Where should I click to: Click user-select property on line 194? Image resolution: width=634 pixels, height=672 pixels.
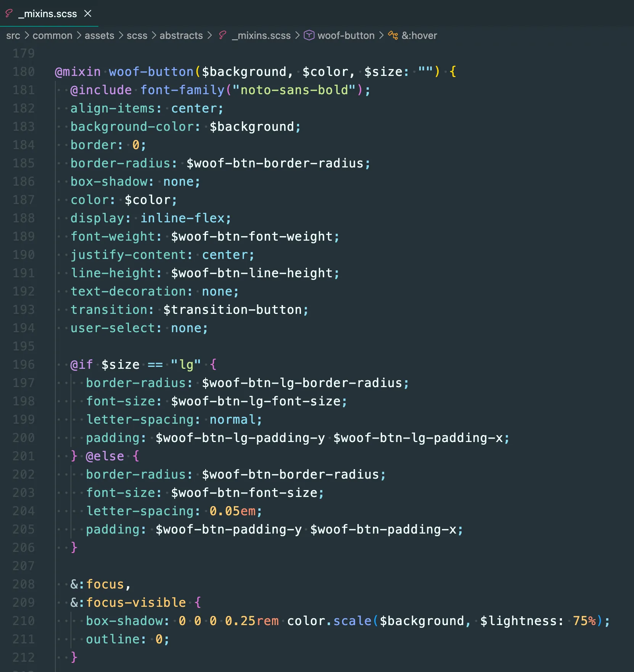(x=113, y=328)
